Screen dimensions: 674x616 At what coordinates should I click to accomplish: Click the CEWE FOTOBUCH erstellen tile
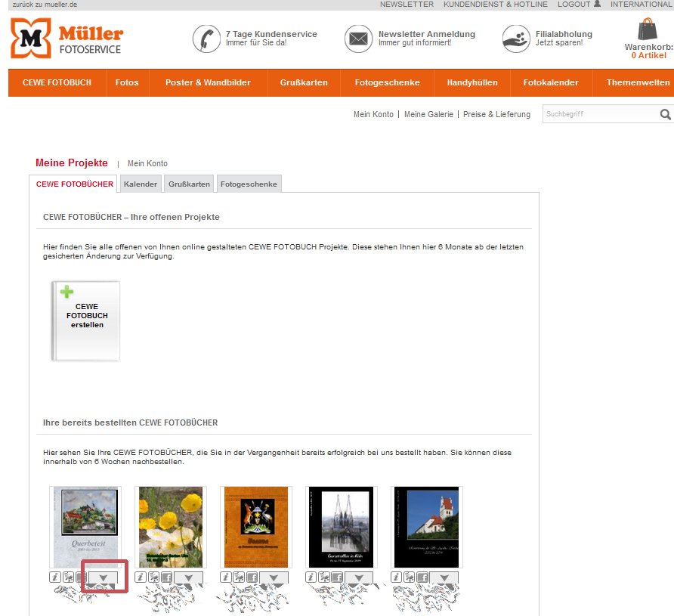pos(85,320)
